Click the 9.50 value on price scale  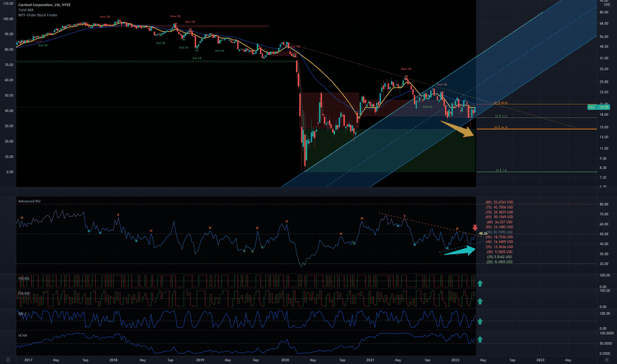[x=603, y=159]
